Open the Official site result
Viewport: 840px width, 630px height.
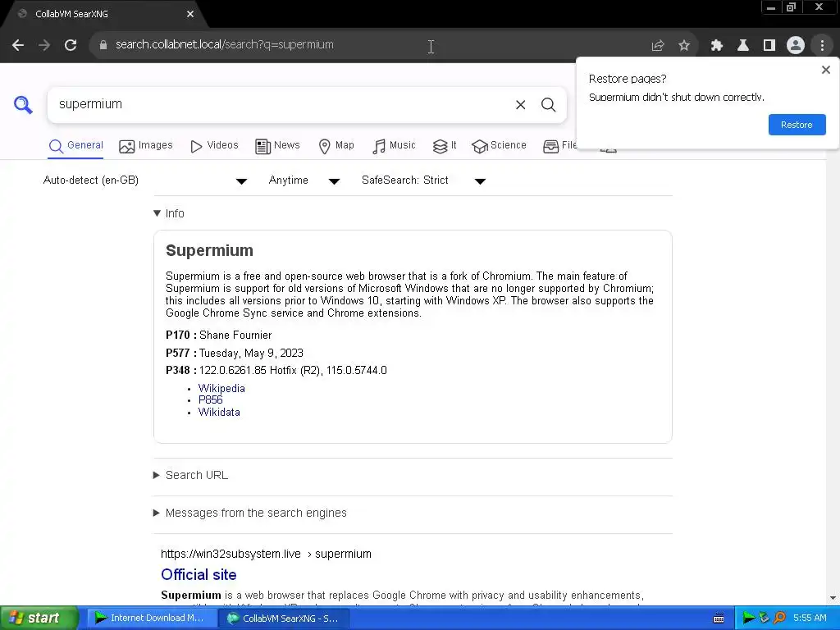click(199, 574)
